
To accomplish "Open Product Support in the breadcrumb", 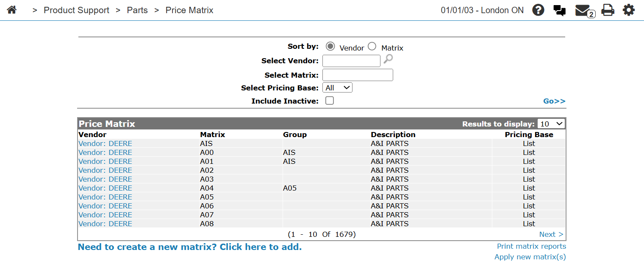I will pos(76,10).
